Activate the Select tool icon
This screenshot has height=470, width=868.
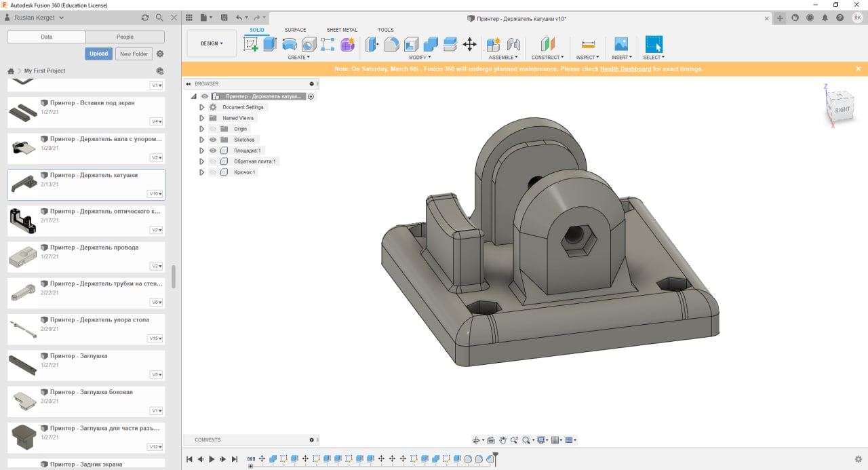(x=654, y=44)
